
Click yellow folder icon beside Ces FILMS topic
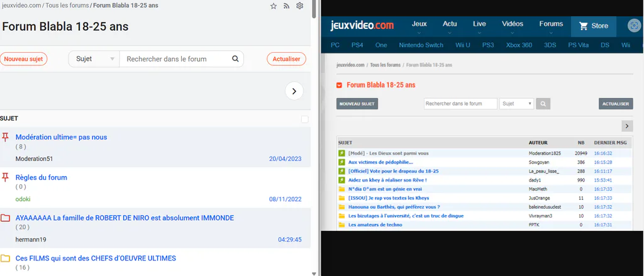5,258
